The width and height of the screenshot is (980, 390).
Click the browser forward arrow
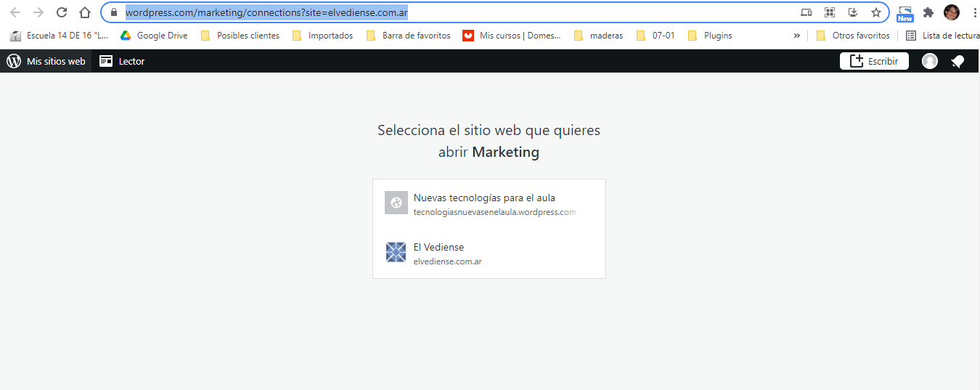pos(38,12)
